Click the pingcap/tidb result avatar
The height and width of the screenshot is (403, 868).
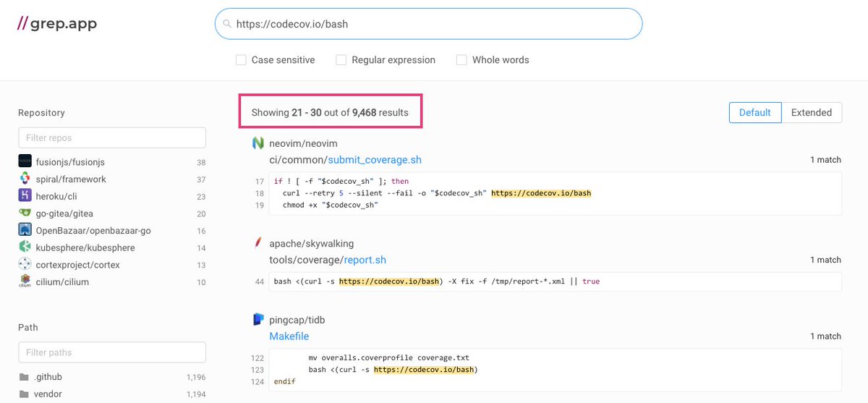(258, 319)
